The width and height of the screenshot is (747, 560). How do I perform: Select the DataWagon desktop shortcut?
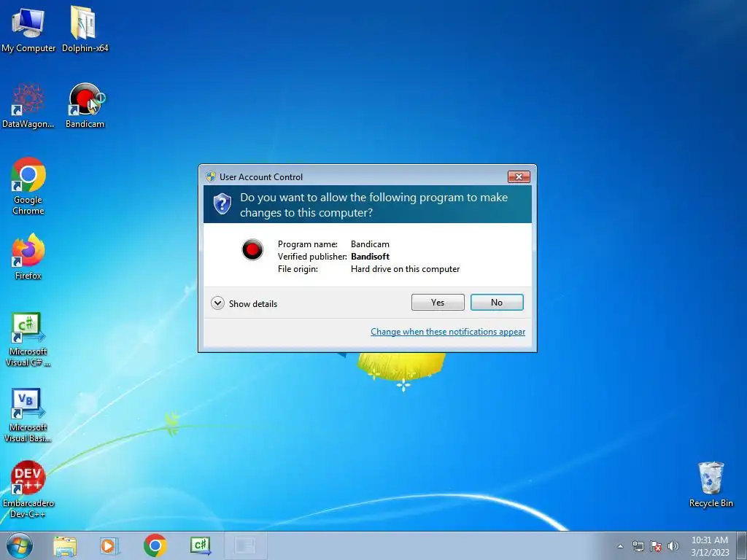[x=28, y=106]
